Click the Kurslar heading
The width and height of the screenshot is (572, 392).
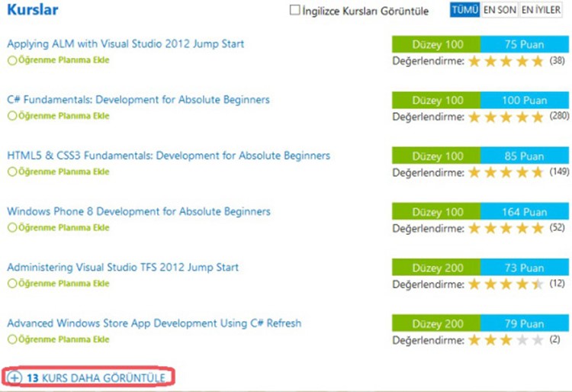(x=33, y=10)
